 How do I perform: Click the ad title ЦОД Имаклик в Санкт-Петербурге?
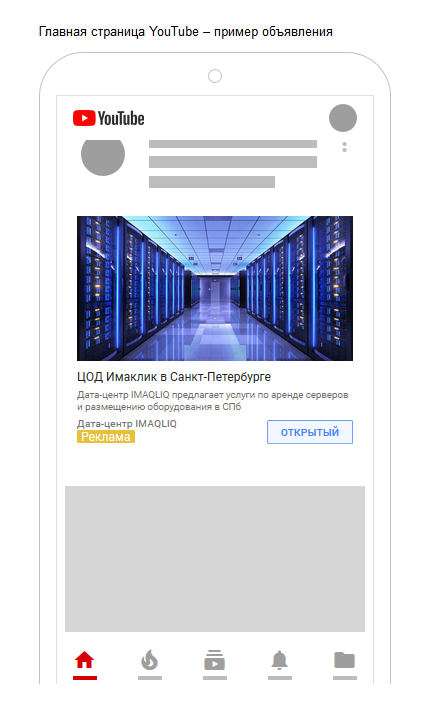pos(174,376)
